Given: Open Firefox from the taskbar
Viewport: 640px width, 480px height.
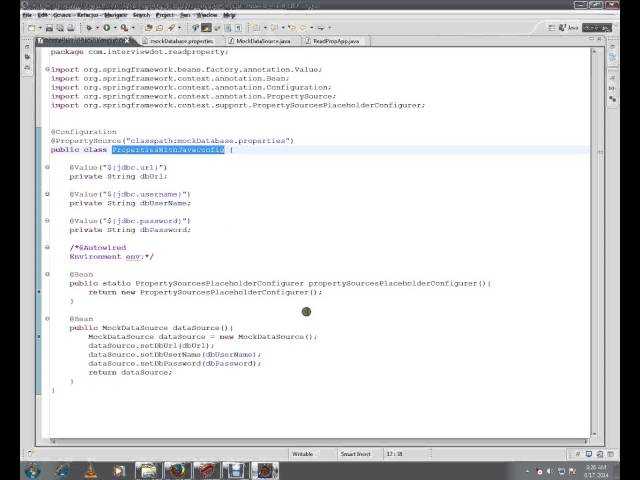Looking at the screenshot, I should pyautogui.click(x=177, y=471).
